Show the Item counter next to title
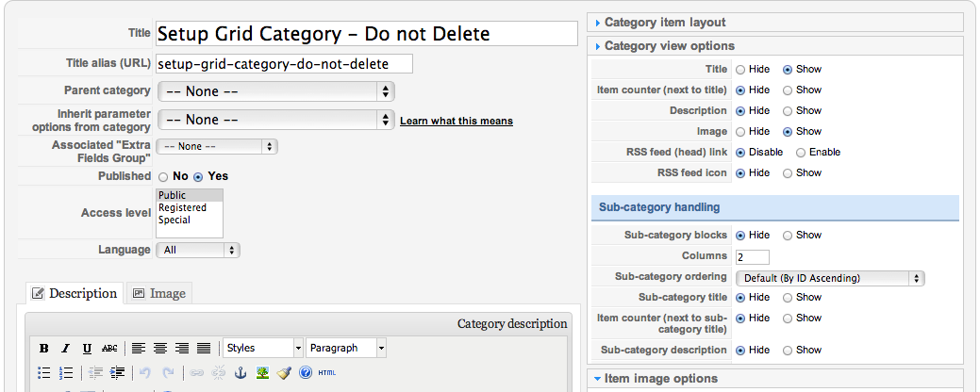Image resolution: width=980 pixels, height=392 pixels. (x=788, y=90)
